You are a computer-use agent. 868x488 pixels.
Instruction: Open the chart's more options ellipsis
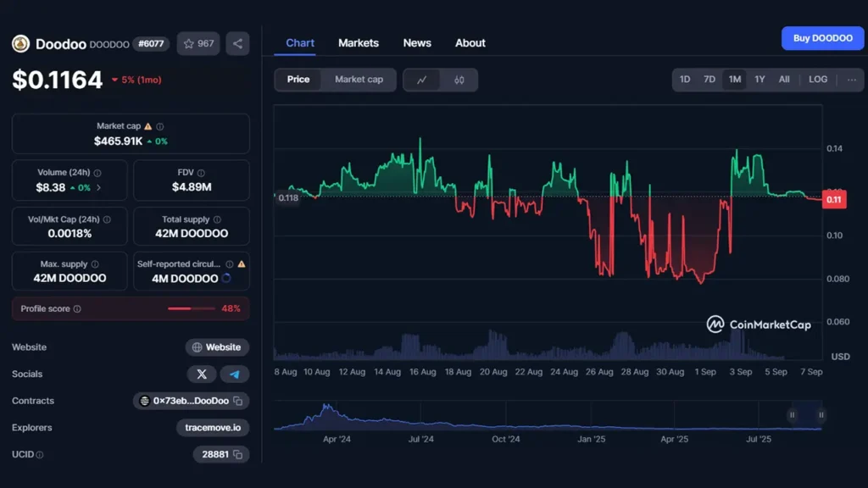[x=851, y=80]
